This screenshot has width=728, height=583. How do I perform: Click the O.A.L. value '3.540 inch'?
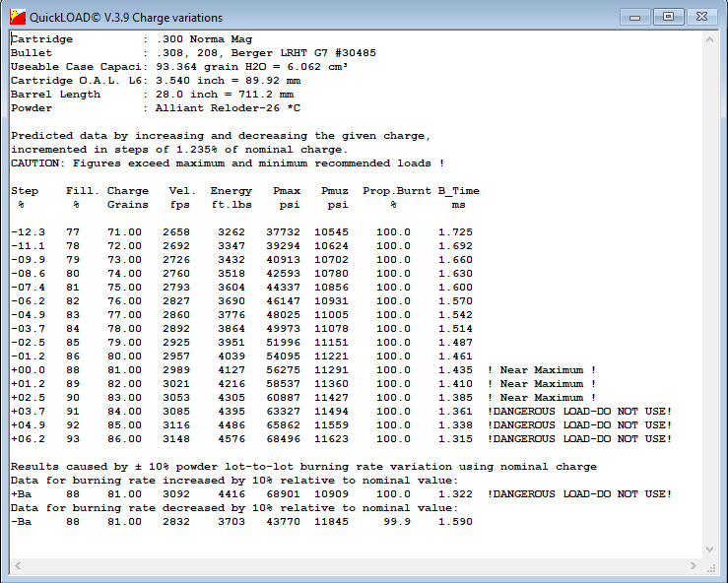(190, 81)
